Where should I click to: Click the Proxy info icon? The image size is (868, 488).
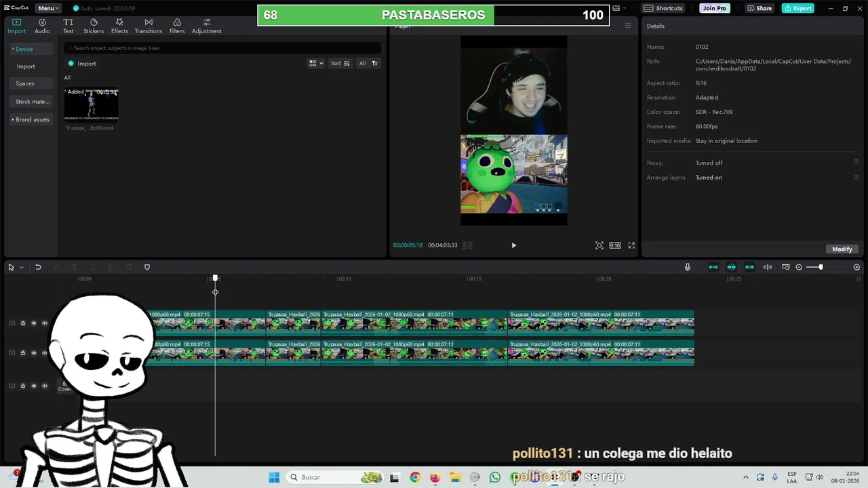(x=856, y=161)
